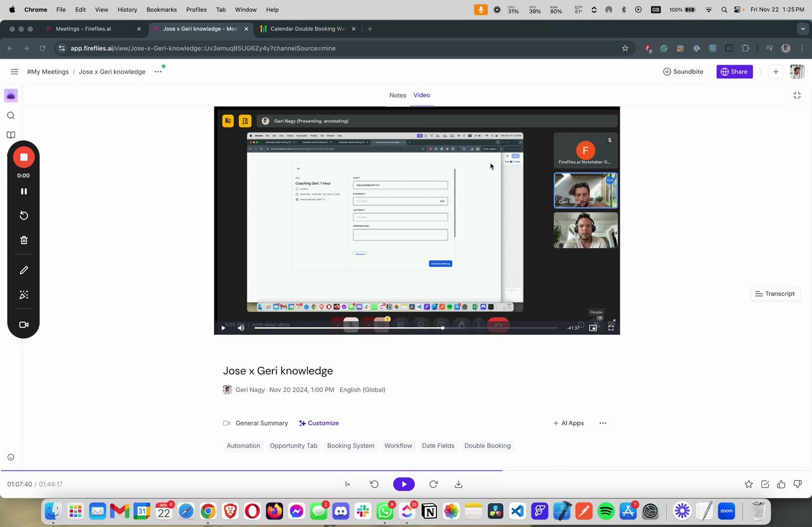Give a thumbs down rating
812x527 pixels.
797,484
